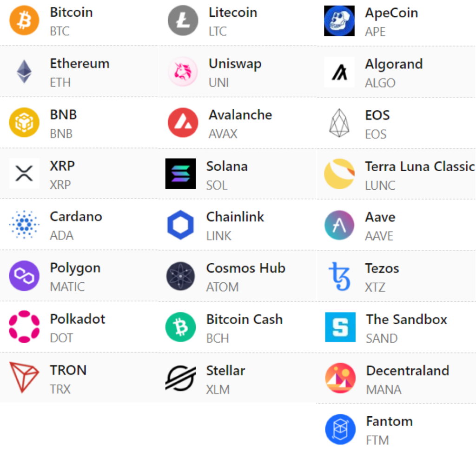
Task: Pick the Decentraland landscape icon
Action: pyautogui.click(x=340, y=379)
